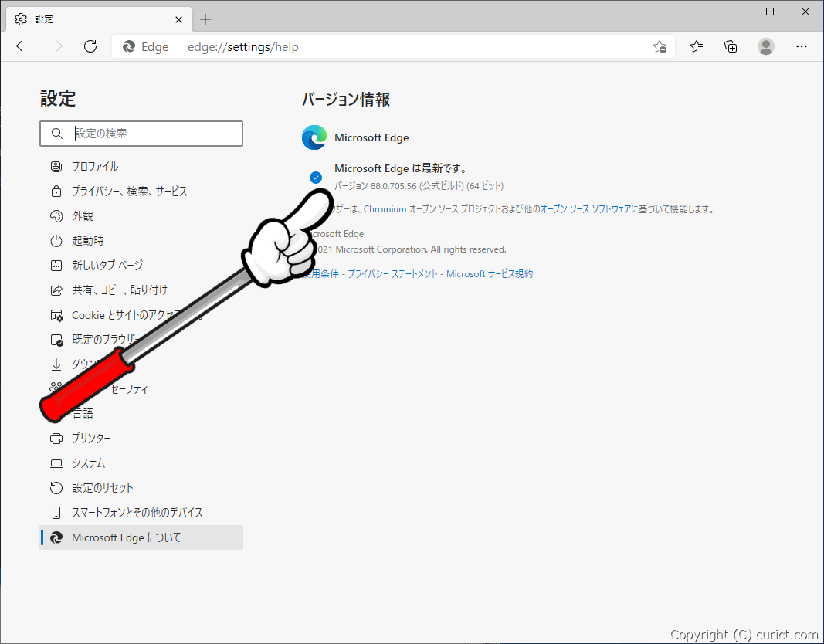Click the プロファイル sidebar icon
Viewport: 824px width, 644px height.
coord(56,167)
